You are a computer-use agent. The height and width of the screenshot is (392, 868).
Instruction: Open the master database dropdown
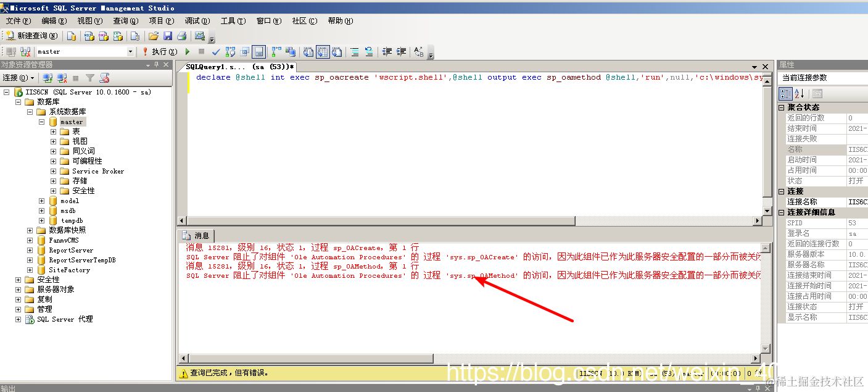pos(130,52)
